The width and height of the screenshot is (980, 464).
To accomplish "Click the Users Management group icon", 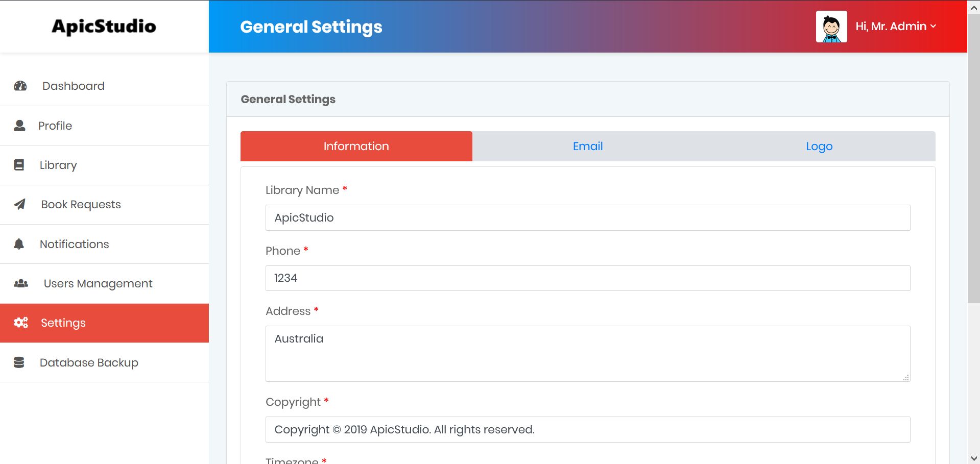I will 21,283.
